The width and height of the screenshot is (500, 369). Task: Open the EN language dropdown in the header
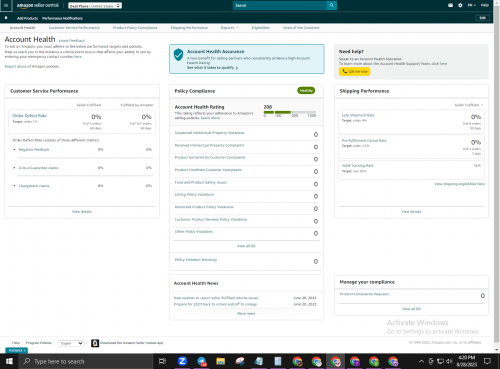click(x=471, y=5)
